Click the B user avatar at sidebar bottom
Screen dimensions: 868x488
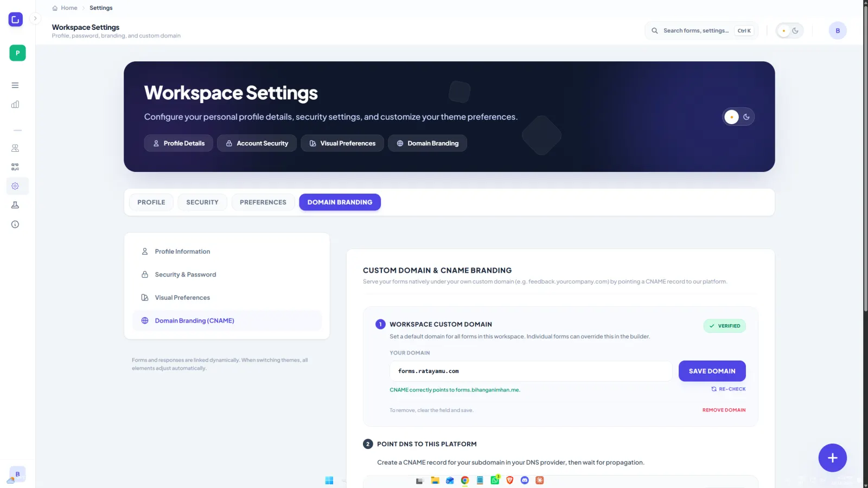[x=17, y=474]
